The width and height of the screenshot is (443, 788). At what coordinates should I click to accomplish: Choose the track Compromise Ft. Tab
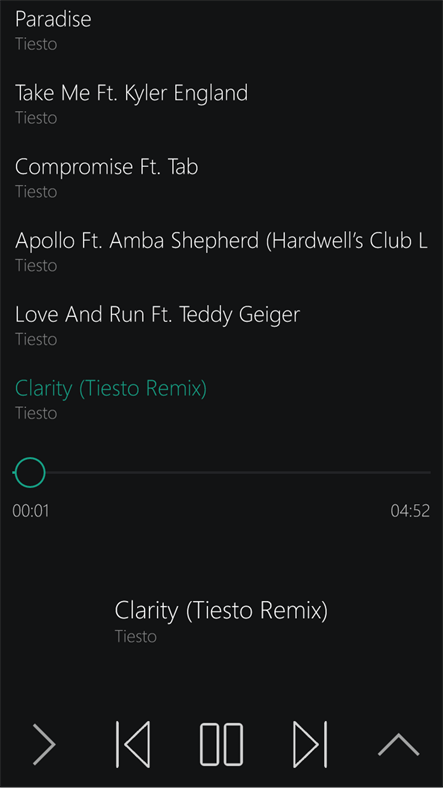click(x=222, y=178)
